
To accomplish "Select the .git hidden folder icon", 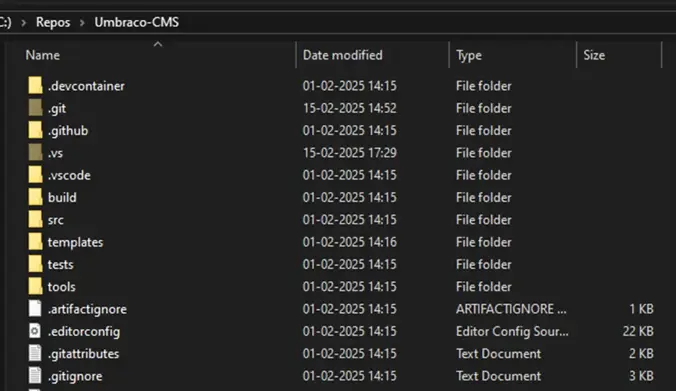I will [x=35, y=108].
